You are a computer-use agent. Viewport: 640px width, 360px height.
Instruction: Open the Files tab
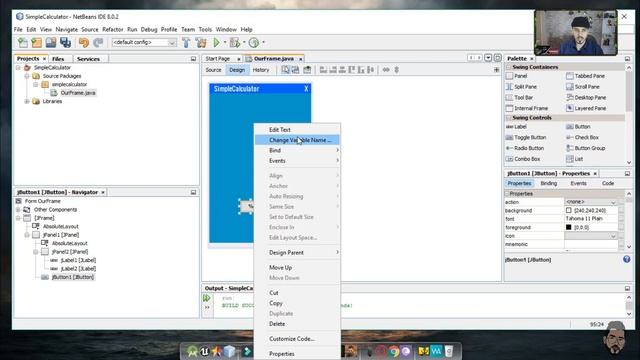click(x=58, y=59)
